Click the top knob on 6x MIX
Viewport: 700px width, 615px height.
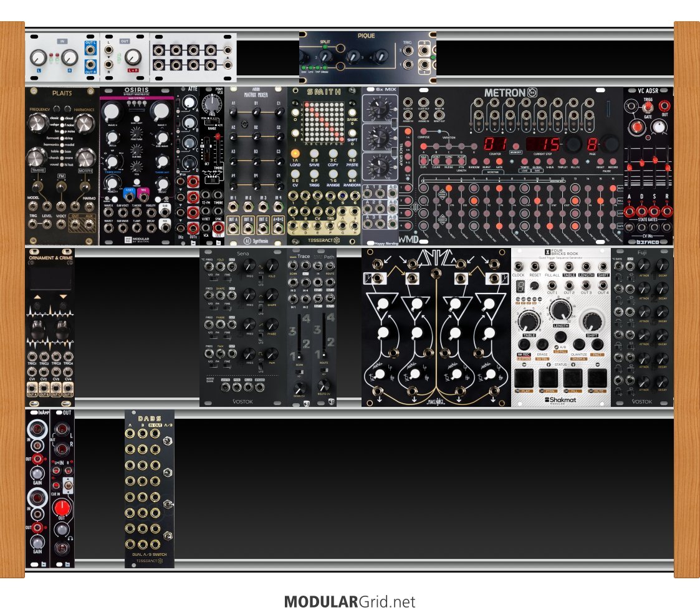[379, 107]
